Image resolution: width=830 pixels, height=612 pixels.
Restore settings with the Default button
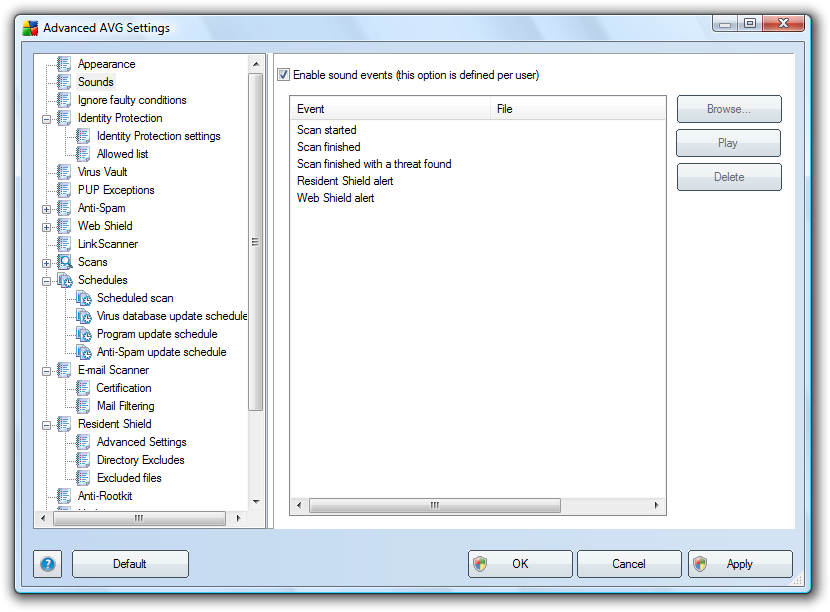point(130,564)
